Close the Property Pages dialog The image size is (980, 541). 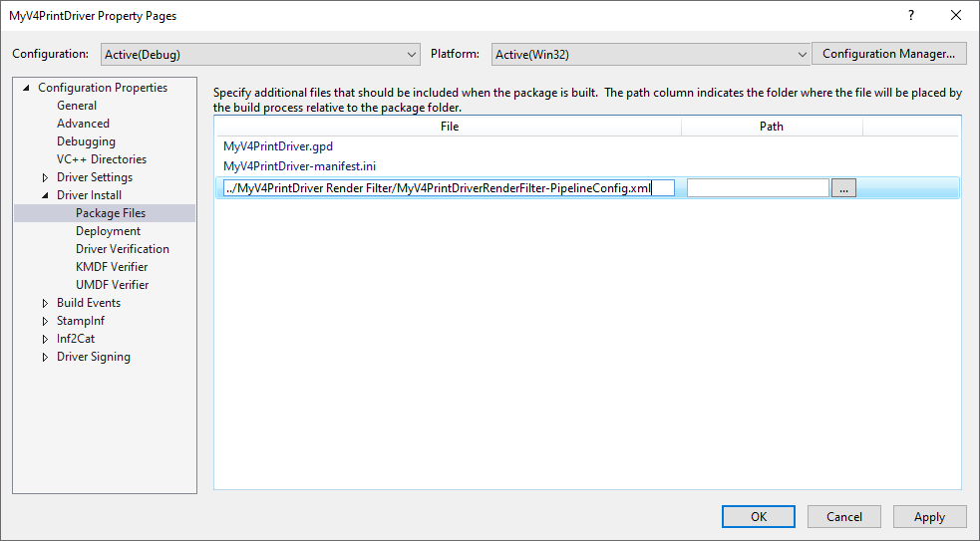(956, 16)
